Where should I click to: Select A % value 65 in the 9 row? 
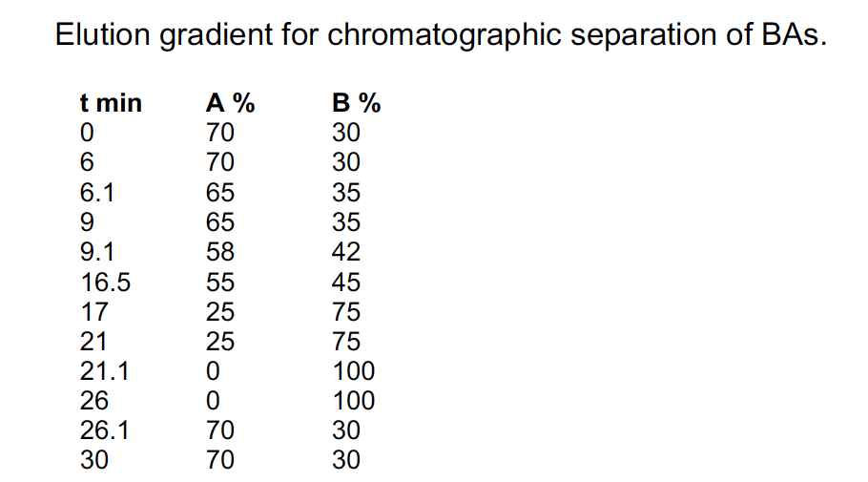click(220, 222)
